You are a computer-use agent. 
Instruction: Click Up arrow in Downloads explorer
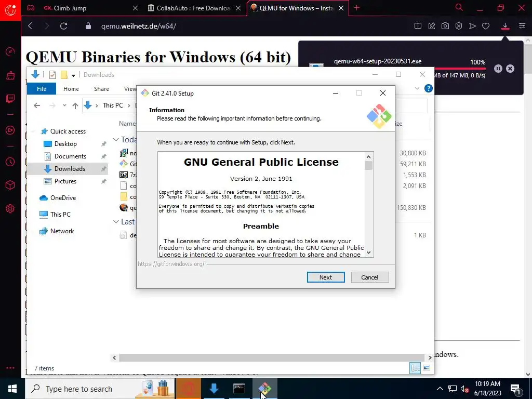75,105
